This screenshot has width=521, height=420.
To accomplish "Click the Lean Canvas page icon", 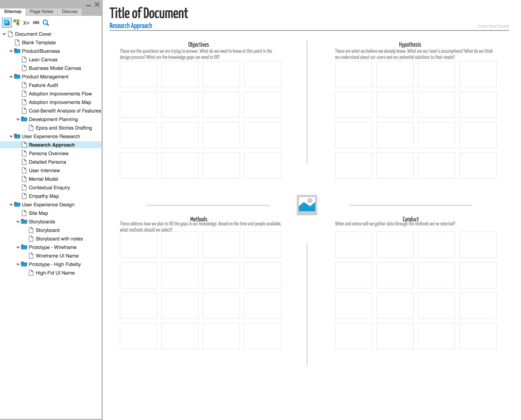I will tap(24, 60).
